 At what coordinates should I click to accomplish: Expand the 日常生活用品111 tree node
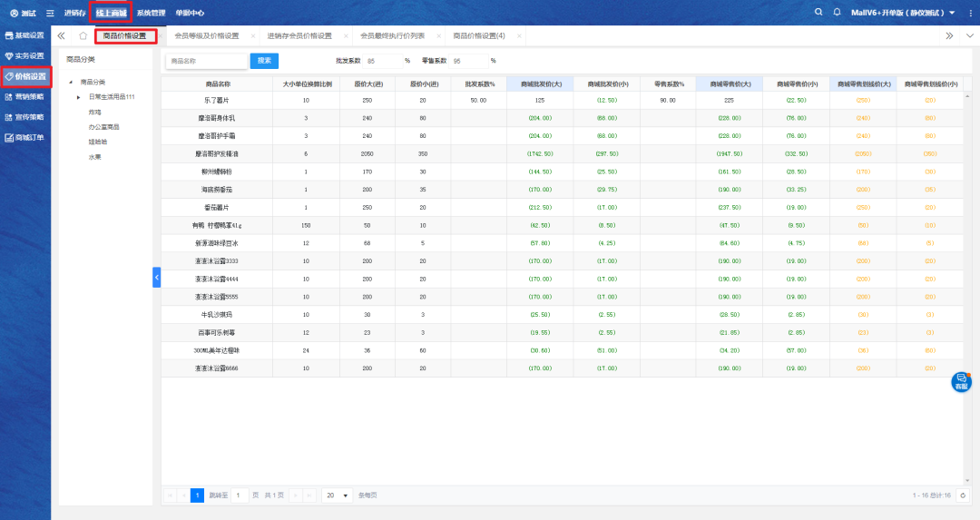(79, 97)
